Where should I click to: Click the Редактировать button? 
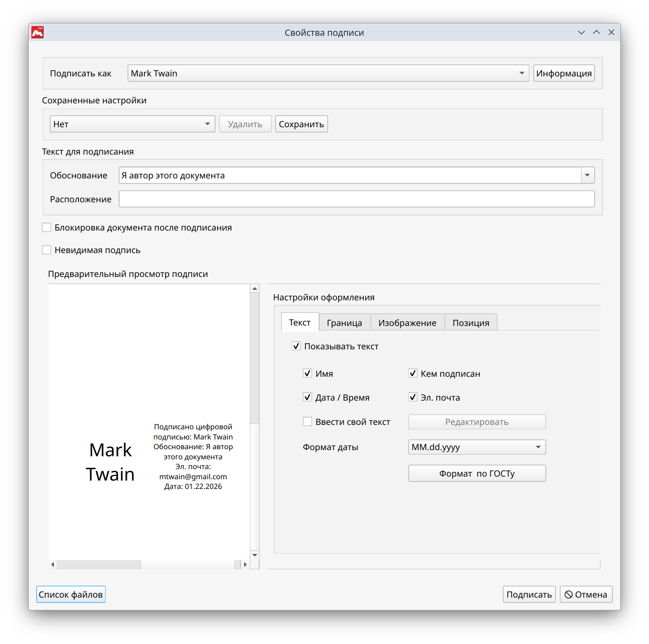coord(477,422)
